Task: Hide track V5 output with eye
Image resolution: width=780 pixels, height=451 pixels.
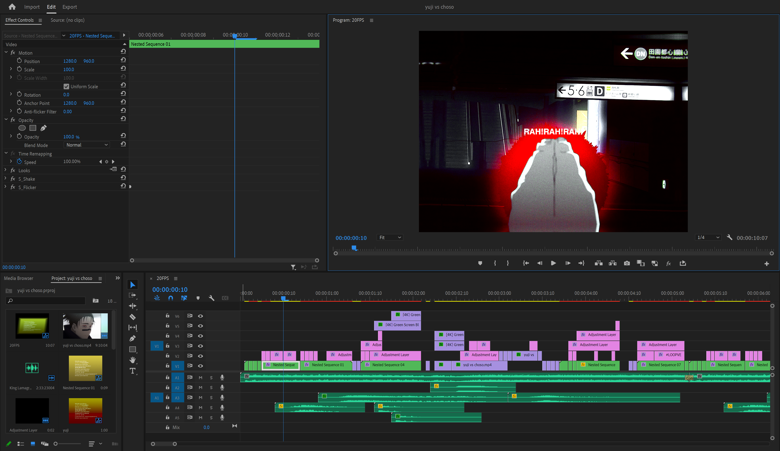Action: [200, 326]
